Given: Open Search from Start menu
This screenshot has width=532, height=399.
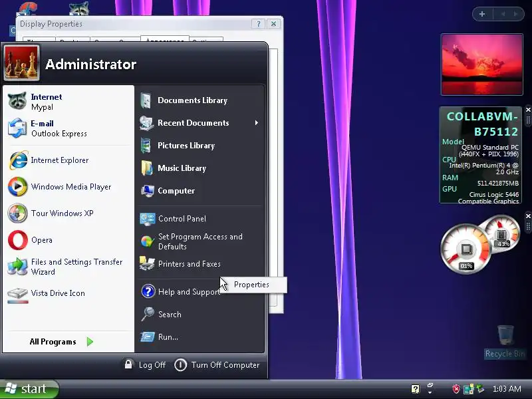Looking at the screenshot, I should pos(199,315).
